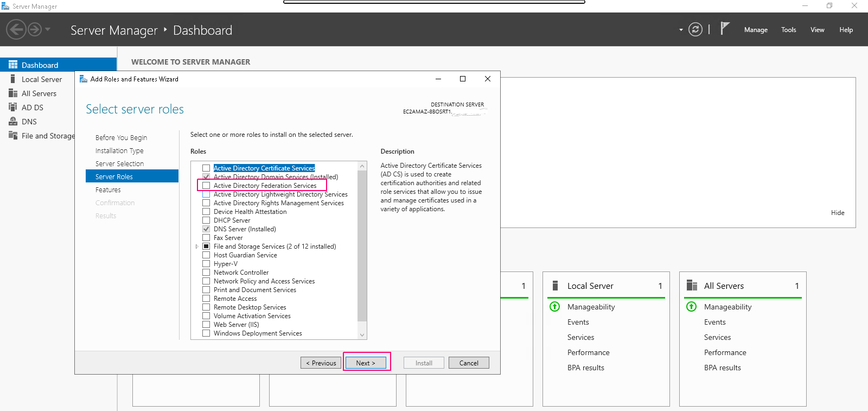Screen dimensions: 868x411
Task: Go to Server Selection wizard step
Action: click(119, 164)
